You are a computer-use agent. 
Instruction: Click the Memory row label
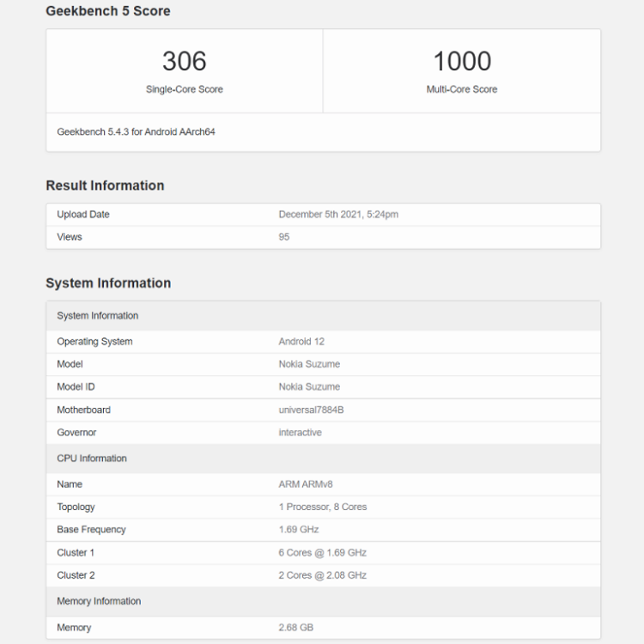[74, 628]
